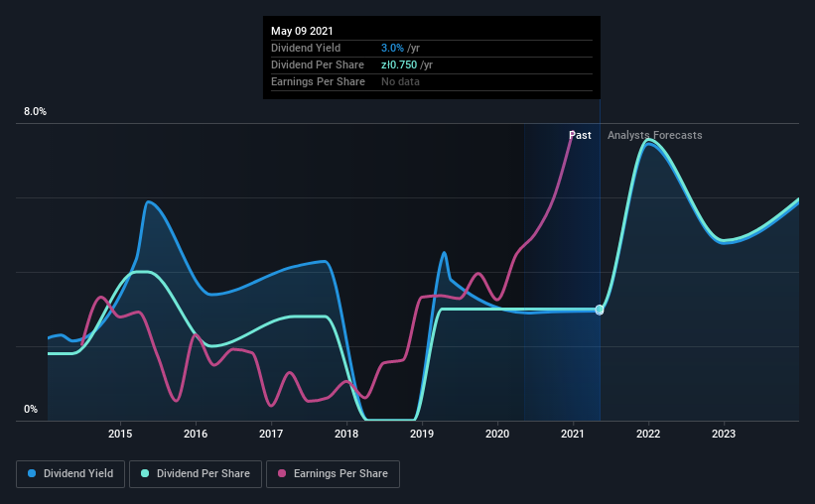Click the 'May 09 2021' tooltip date

[302, 31]
